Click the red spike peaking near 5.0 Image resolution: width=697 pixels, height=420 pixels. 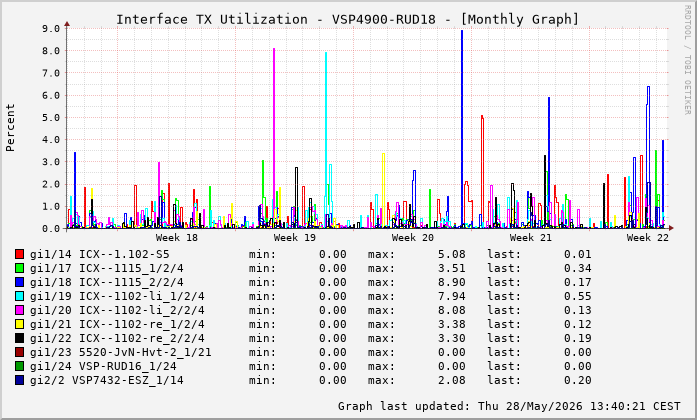pyautogui.click(x=482, y=171)
